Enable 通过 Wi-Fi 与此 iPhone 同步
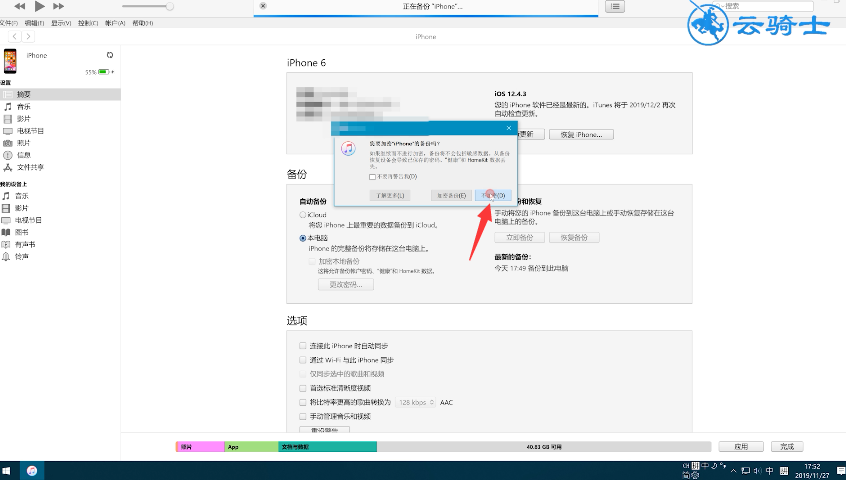 pyautogui.click(x=303, y=360)
